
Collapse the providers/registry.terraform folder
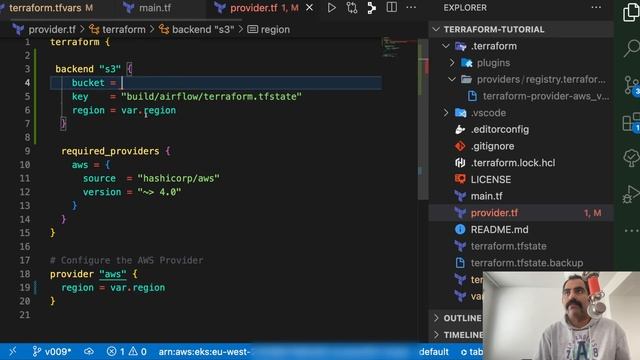tap(452, 79)
